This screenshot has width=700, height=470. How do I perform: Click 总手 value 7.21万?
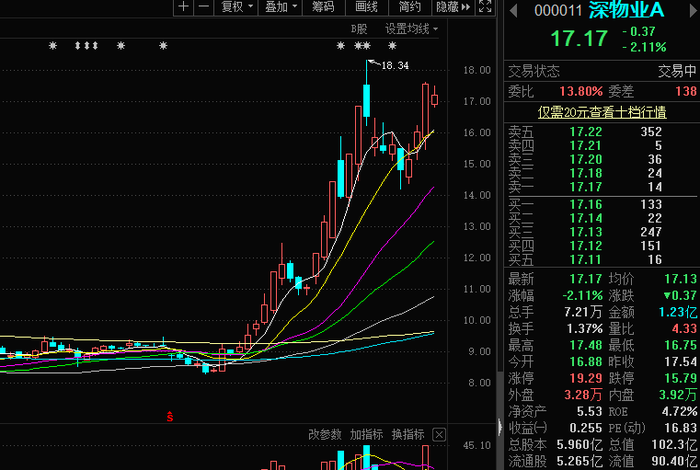pos(583,312)
